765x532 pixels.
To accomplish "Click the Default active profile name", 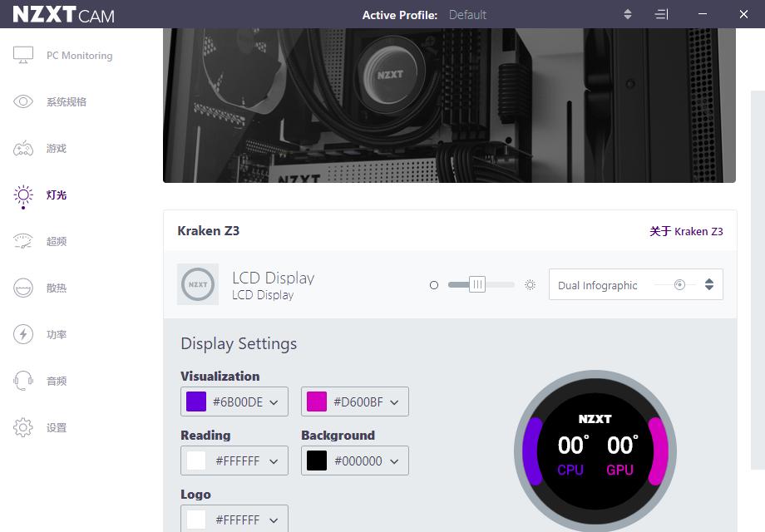I will coord(467,15).
